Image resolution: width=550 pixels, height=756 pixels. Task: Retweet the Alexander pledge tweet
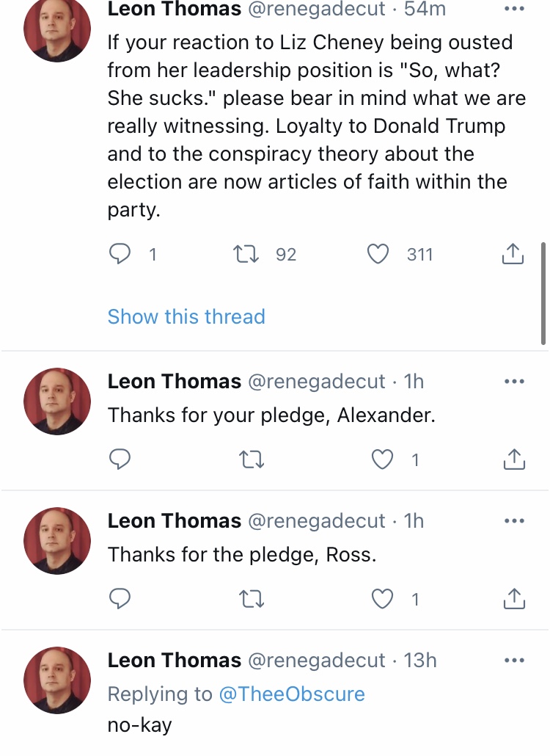[x=252, y=459]
